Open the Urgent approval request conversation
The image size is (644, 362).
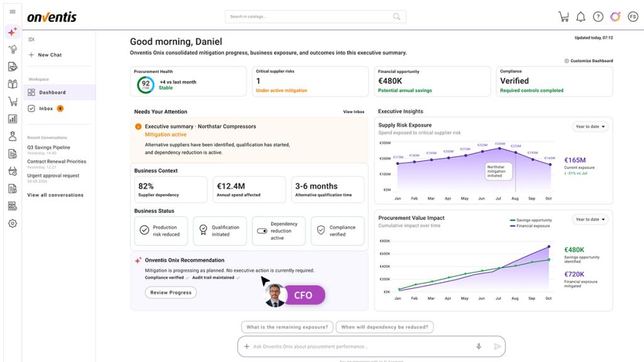point(53,176)
